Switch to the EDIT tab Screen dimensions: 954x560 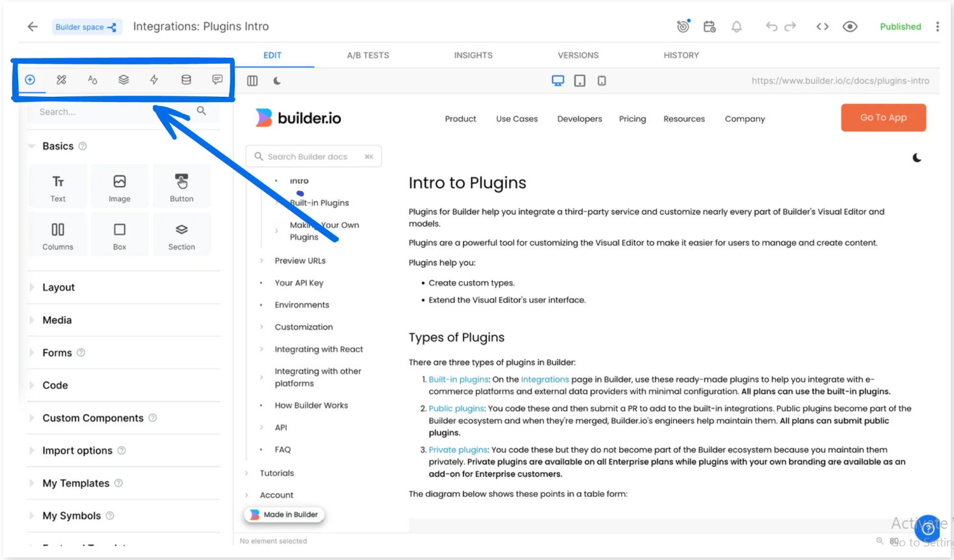(x=272, y=55)
